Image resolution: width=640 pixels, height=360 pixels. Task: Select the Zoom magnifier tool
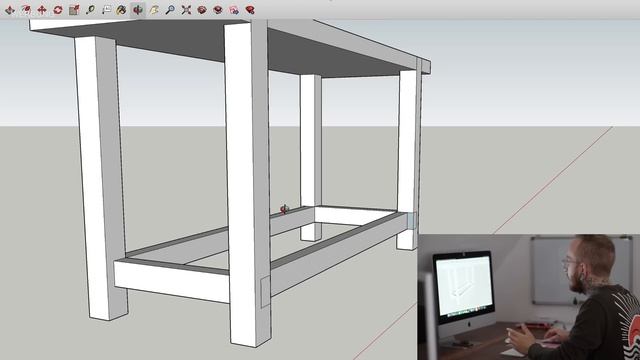170,10
